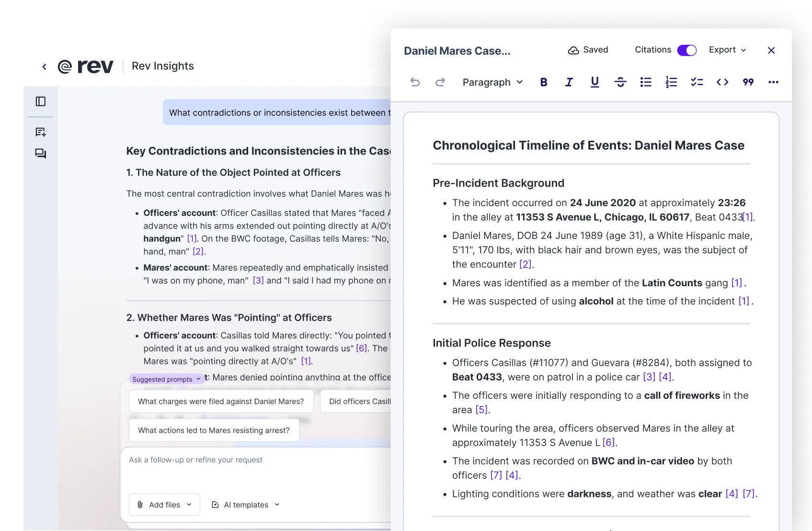Open citation [1] after 'handgun' in chat
Image resolution: width=812 pixels, height=531 pixels.
192,238
